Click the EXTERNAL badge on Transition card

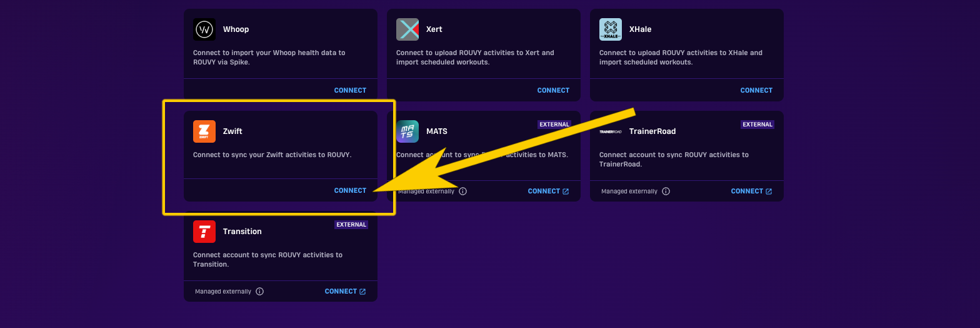351,224
